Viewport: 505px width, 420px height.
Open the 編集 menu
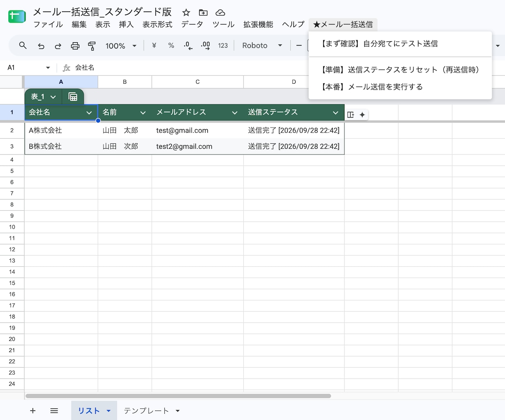point(79,24)
